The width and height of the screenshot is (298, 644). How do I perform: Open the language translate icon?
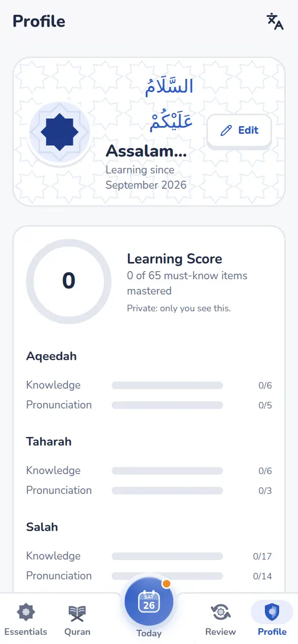275,22
